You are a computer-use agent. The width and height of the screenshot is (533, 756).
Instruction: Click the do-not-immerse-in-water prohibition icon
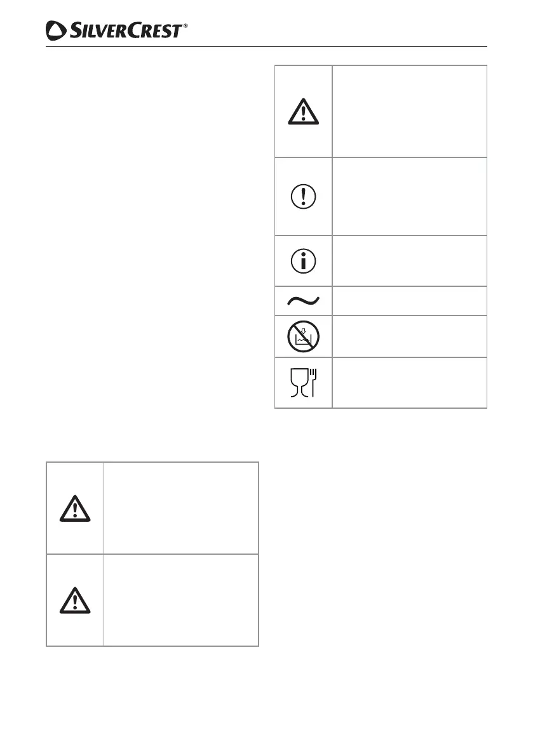pos(303,336)
